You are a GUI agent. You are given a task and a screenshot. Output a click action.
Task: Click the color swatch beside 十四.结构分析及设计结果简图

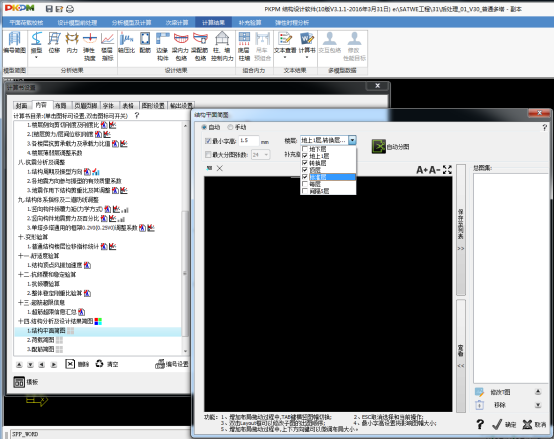pyautogui.click(x=98, y=321)
